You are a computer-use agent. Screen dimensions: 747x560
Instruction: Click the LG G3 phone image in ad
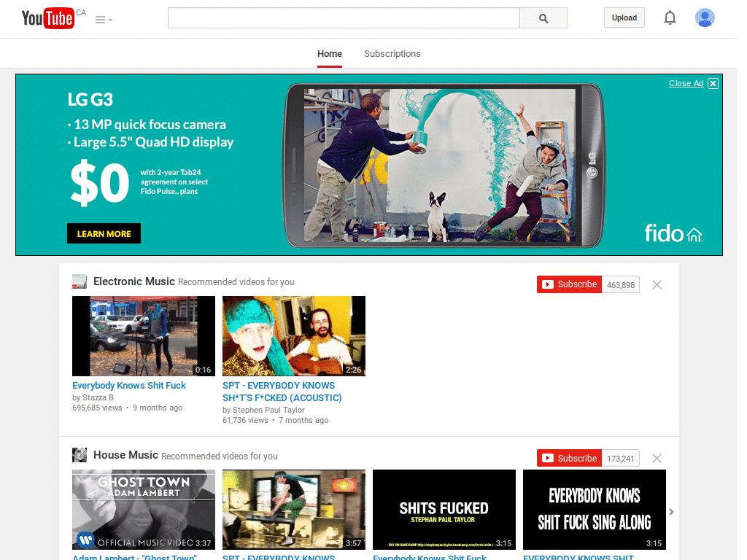click(444, 166)
